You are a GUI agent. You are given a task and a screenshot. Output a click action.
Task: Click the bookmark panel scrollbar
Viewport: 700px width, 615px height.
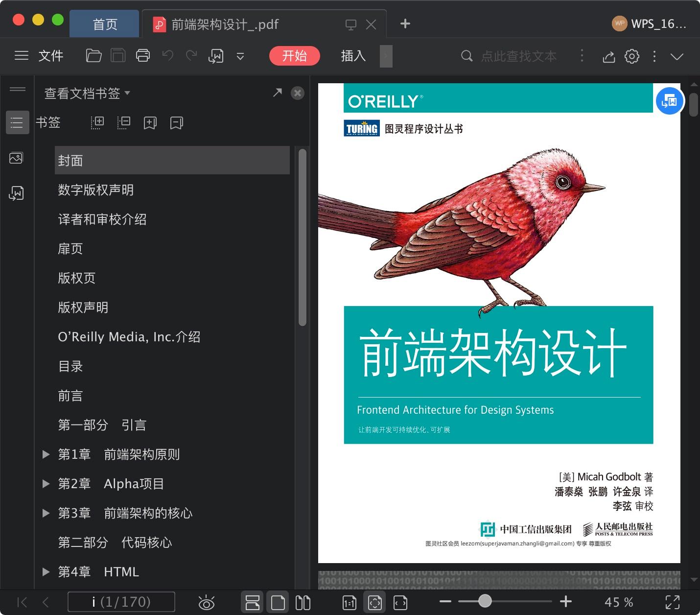[x=303, y=237]
